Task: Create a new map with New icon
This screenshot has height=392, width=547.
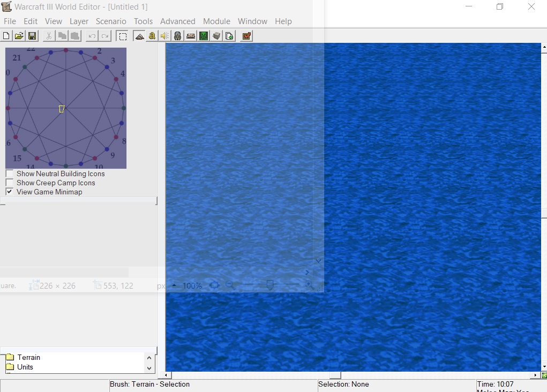Action: [6, 36]
